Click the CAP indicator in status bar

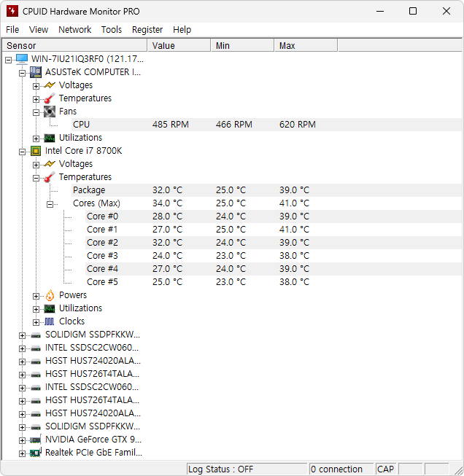coord(386,469)
